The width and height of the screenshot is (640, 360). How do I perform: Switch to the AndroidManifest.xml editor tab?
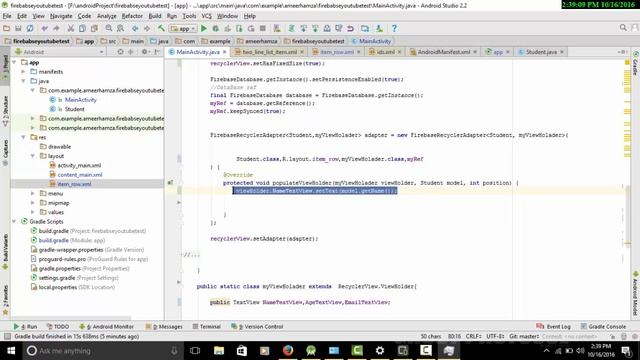(x=444, y=52)
